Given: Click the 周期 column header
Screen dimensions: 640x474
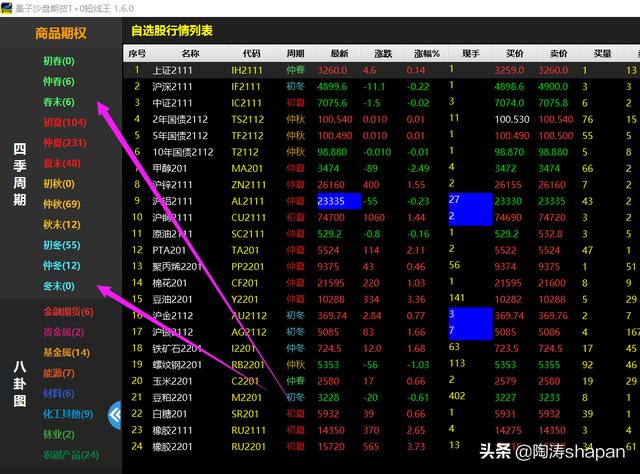Looking at the screenshot, I should (295, 53).
